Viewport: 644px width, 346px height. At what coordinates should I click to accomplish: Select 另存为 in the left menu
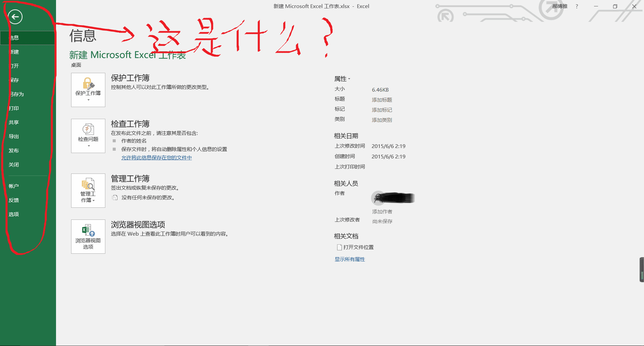27,94
